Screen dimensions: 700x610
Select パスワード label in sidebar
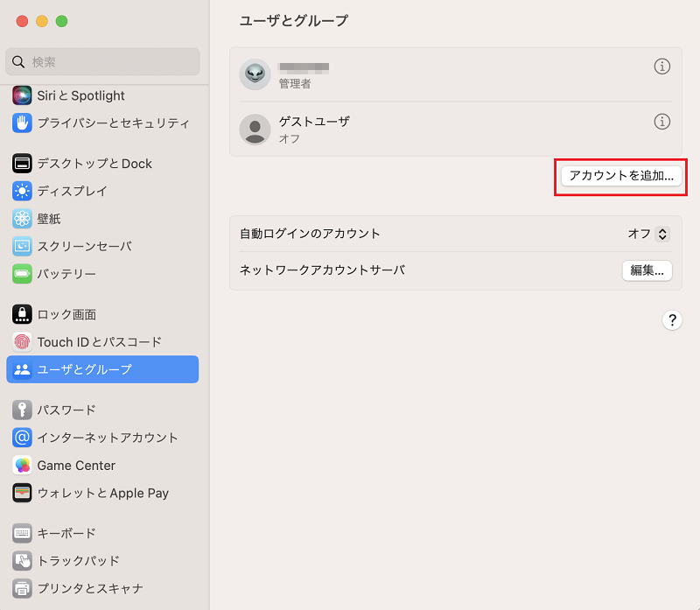click(66, 410)
